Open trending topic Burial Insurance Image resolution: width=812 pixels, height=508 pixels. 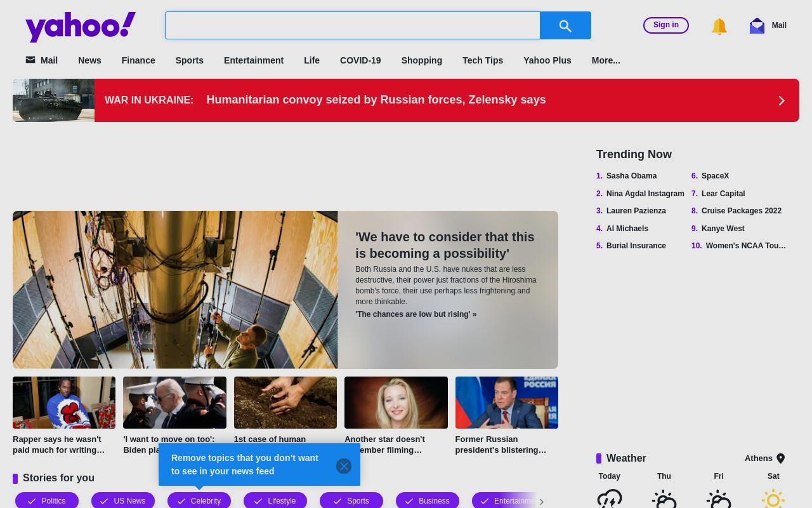(636, 246)
